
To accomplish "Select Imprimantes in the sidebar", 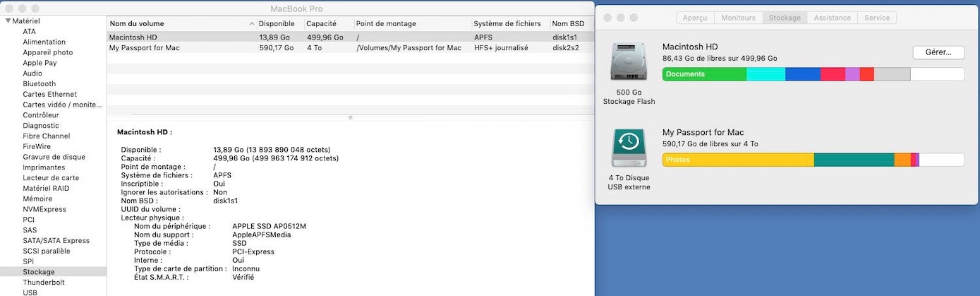I will [x=44, y=167].
